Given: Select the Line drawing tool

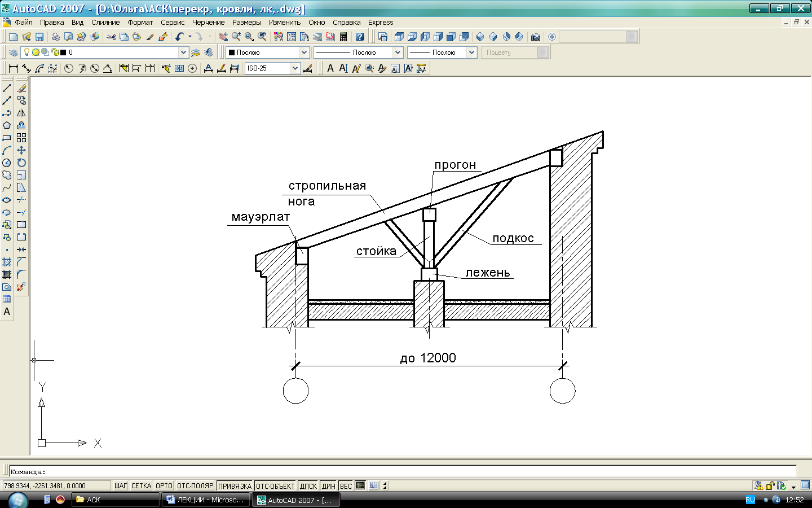Looking at the screenshot, I should [7, 88].
